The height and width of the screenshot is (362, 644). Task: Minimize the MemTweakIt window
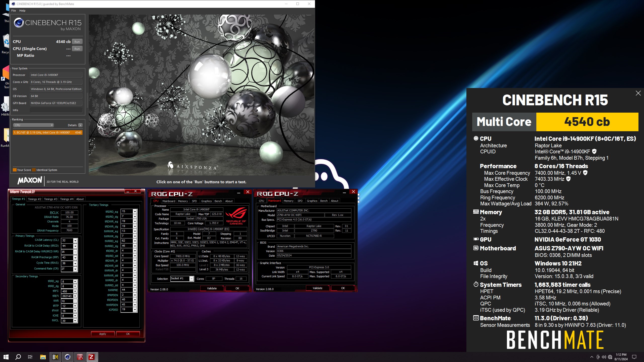(128, 191)
